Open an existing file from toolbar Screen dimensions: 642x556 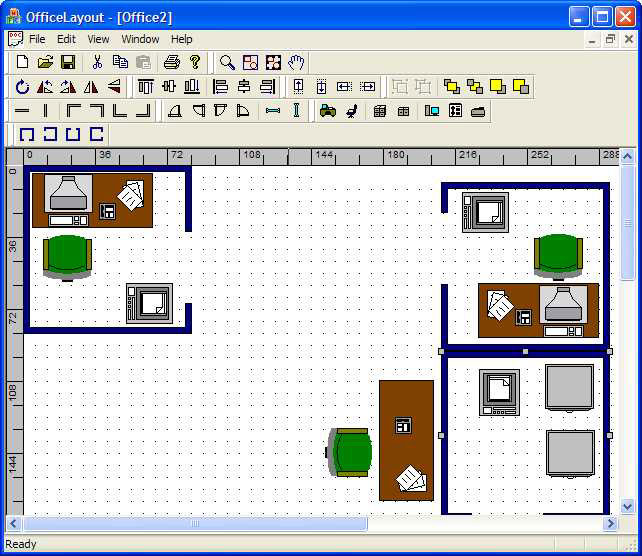point(45,62)
